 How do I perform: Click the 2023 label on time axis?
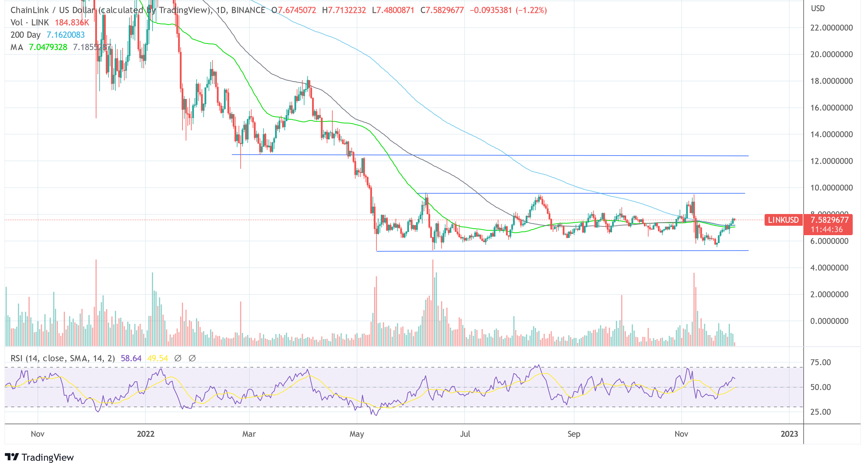[789, 434]
